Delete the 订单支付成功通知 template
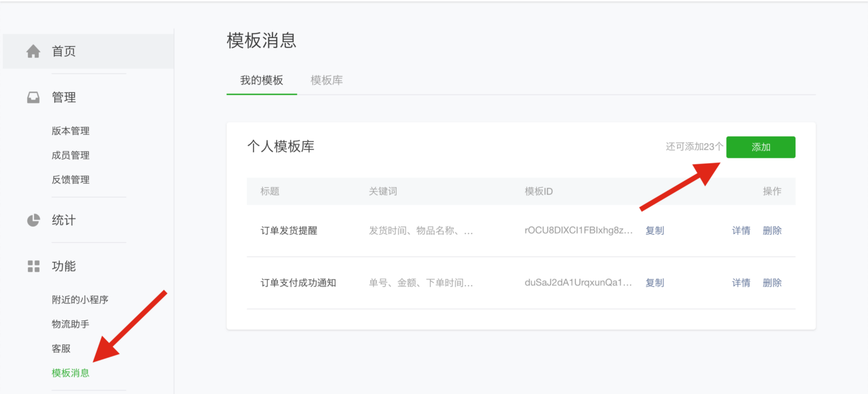868x394 pixels. pyautogui.click(x=771, y=283)
